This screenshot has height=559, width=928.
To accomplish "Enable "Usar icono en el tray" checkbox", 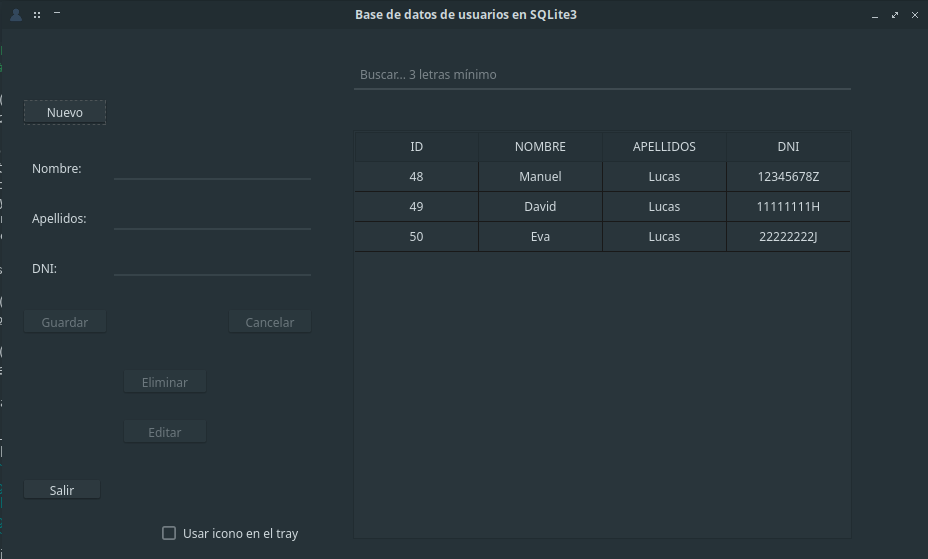I will pos(169,533).
